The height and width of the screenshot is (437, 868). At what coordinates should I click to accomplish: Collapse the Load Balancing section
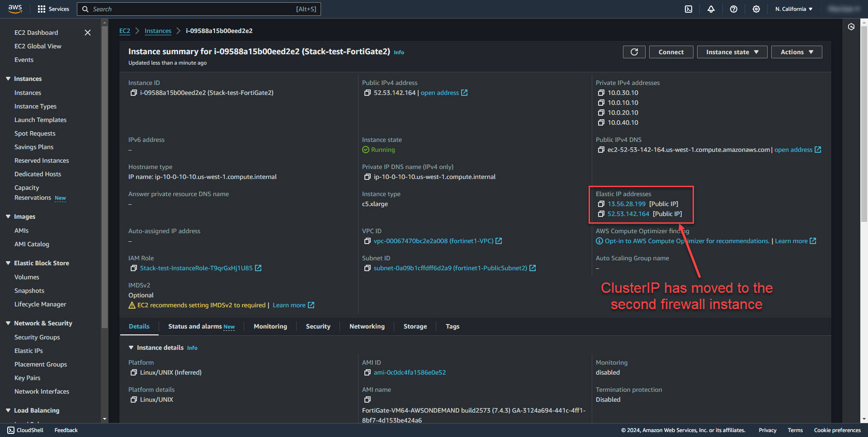[8, 410]
